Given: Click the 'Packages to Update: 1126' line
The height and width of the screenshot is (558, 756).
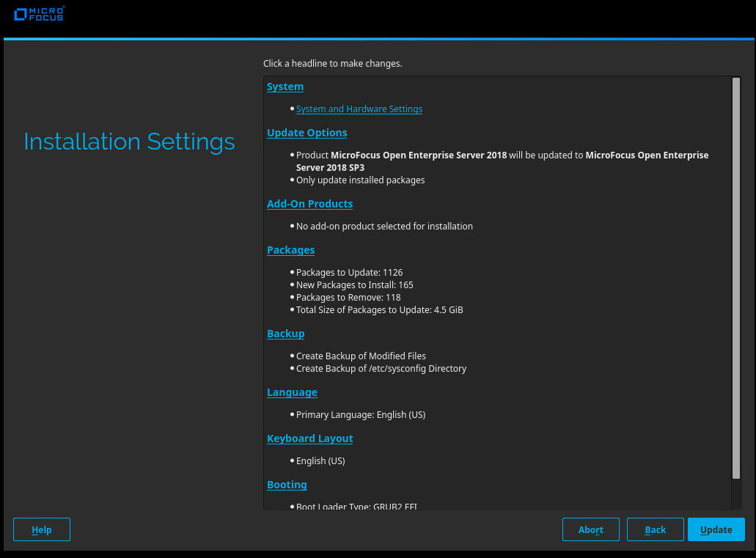Looking at the screenshot, I should 349,273.
